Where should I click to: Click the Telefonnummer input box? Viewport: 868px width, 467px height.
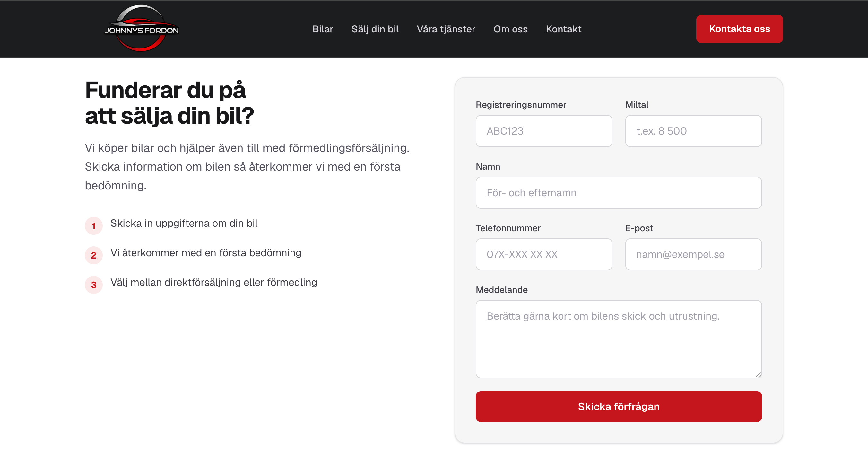[543, 254]
